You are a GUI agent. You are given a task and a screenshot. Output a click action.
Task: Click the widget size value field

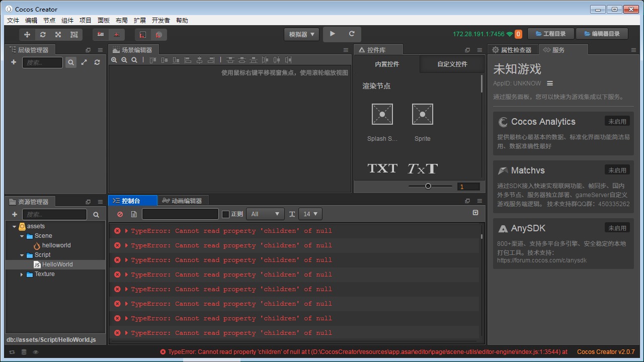click(x=468, y=187)
